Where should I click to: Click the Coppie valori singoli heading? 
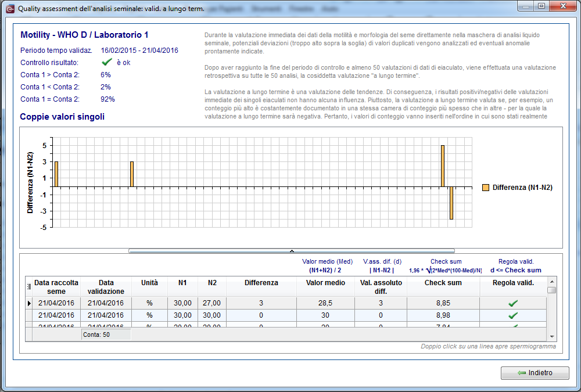pyautogui.click(x=62, y=117)
